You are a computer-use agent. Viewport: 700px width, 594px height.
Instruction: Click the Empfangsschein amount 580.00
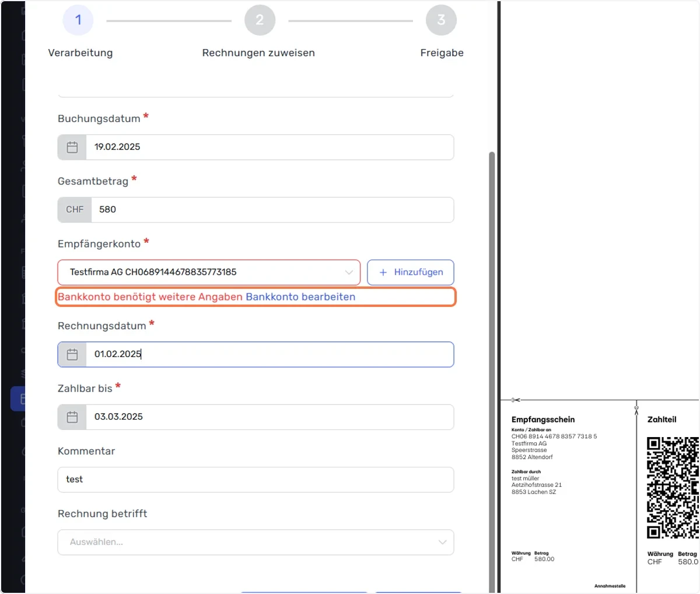pyautogui.click(x=544, y=559)
